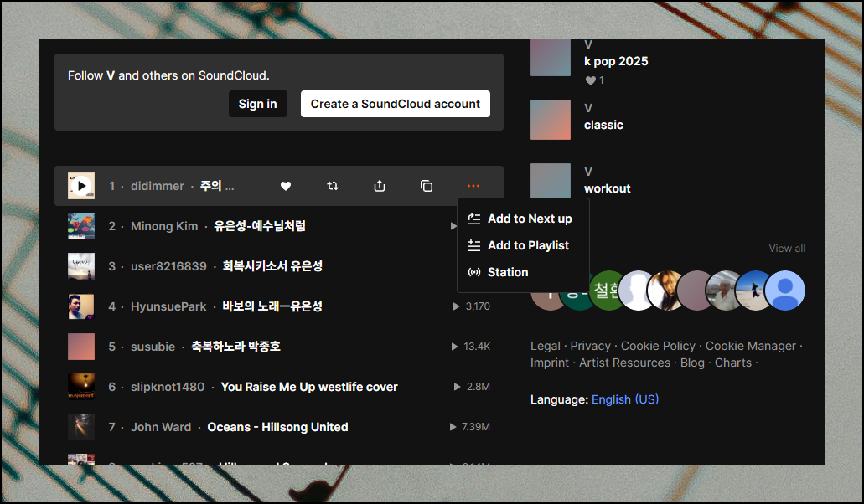This screenshot has width=864, height=504.
Task: Click the Sign in button
Action: pos(258,104)
